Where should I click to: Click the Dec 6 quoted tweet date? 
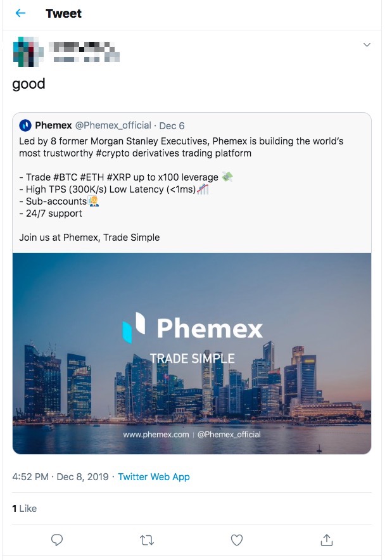pos(172,125)
